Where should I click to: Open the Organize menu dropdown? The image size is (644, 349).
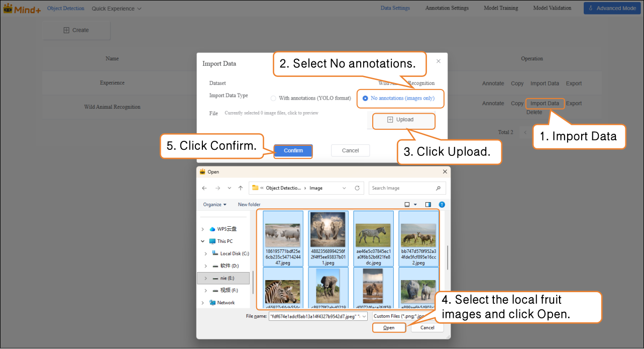[214, 205]
